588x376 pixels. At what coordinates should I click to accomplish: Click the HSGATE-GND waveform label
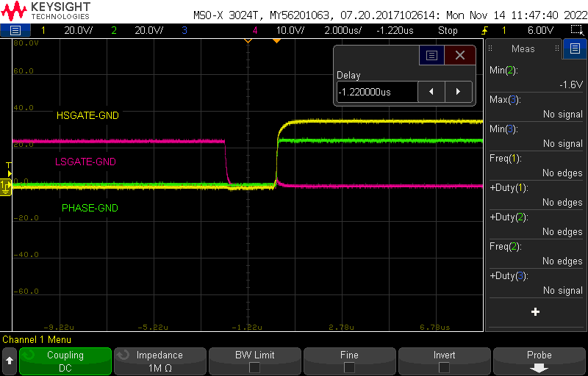click(87, 115)
